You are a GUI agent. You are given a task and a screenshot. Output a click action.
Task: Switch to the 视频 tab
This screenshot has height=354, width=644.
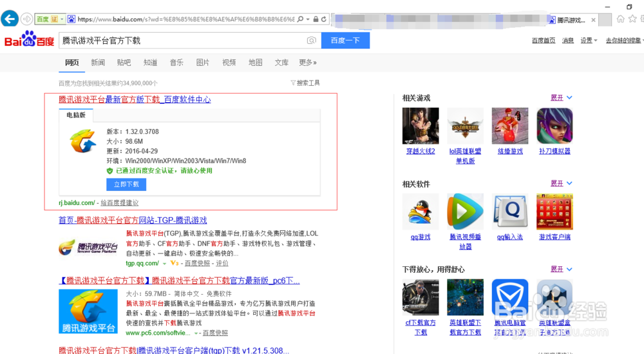(229, 63)
